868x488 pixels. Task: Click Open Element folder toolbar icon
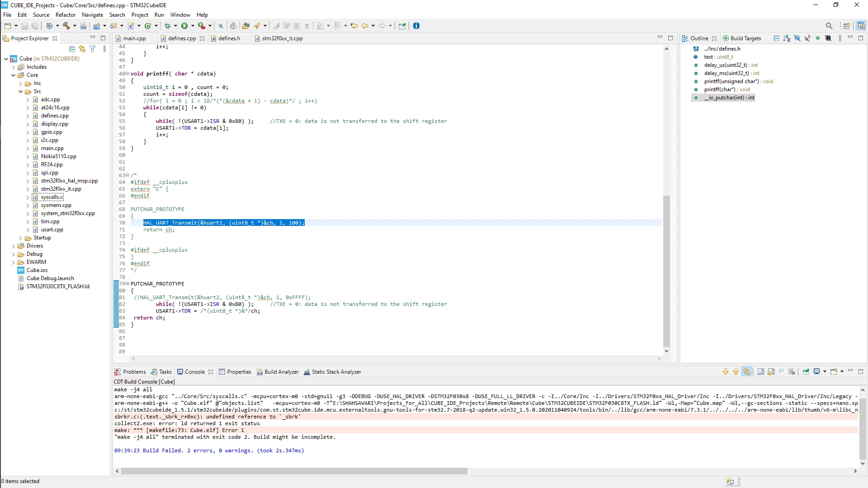point(245,26)
